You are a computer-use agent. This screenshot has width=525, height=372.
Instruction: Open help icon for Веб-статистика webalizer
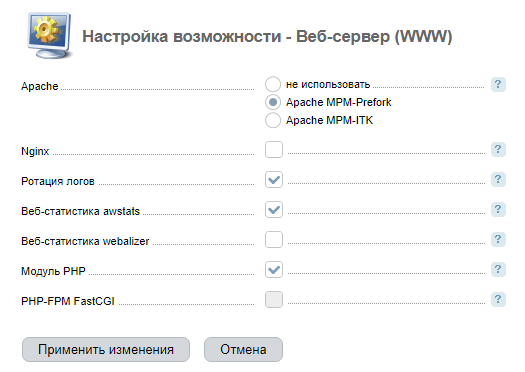pos(498,239)
